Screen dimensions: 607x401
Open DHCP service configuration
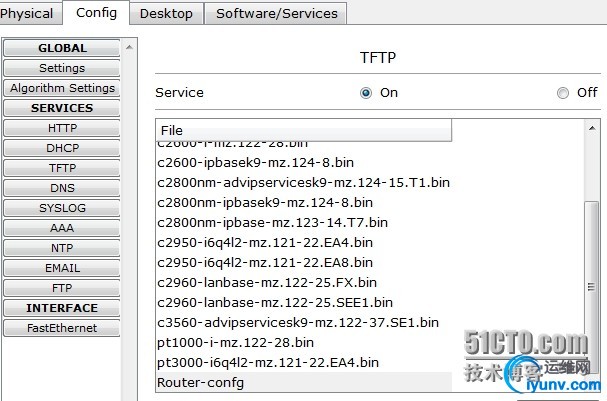point(62,148)
